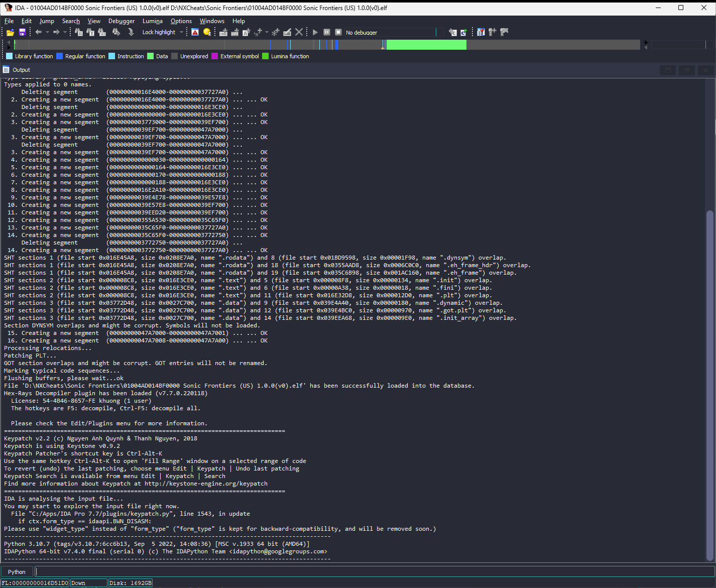The height and width of the screenshot is (588, 716).
Task: Open the breakpoint list icon
Action: click(x=481, y=32)
